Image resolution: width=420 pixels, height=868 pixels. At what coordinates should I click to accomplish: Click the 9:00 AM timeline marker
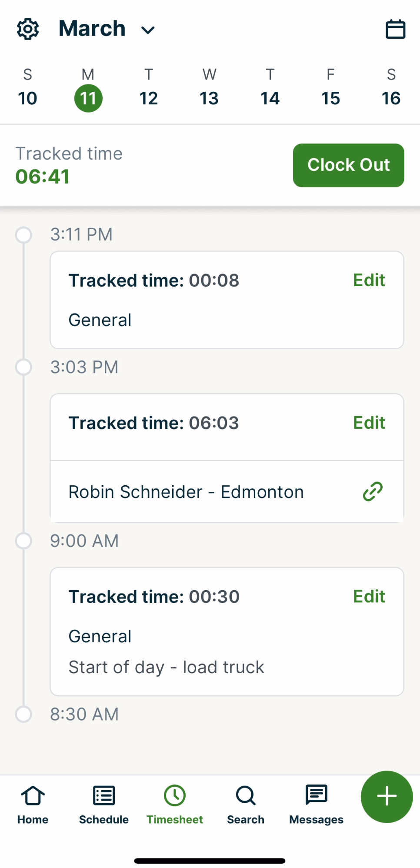click(x=23, y=541)
